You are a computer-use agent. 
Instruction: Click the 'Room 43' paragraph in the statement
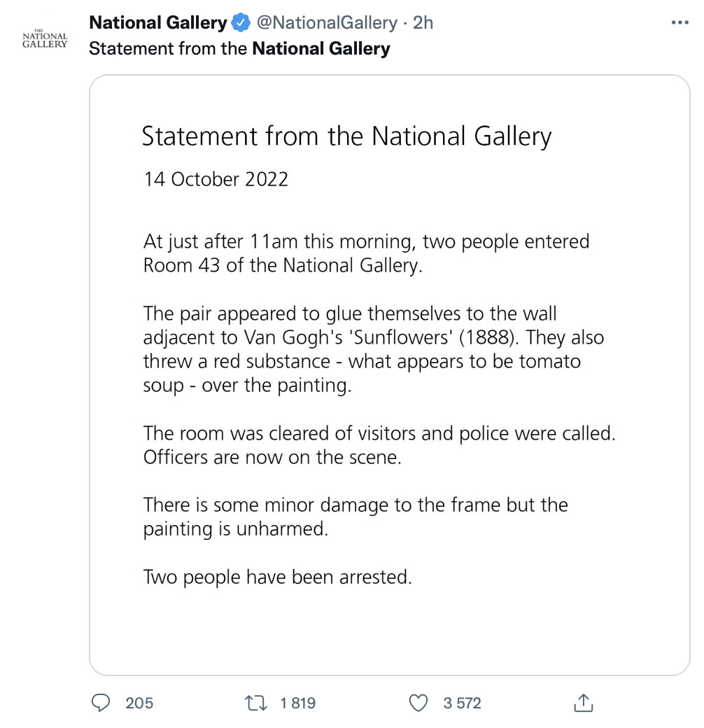[x=367, y=253]
